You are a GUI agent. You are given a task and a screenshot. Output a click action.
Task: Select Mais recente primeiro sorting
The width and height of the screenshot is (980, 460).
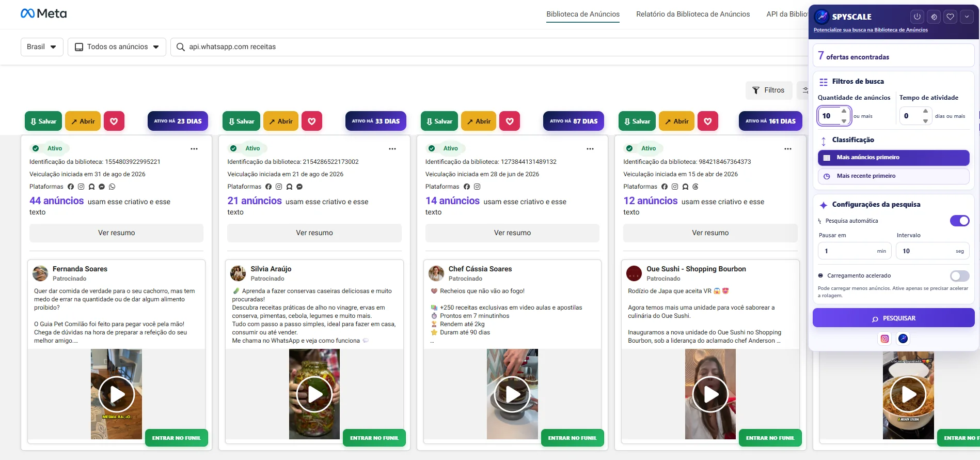click(x=894, y=176)
